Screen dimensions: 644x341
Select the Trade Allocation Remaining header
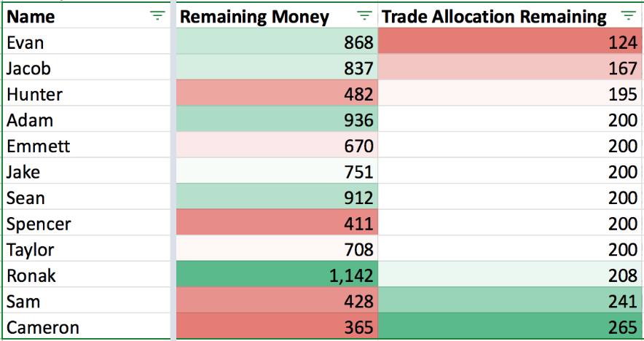click(495, 16)
